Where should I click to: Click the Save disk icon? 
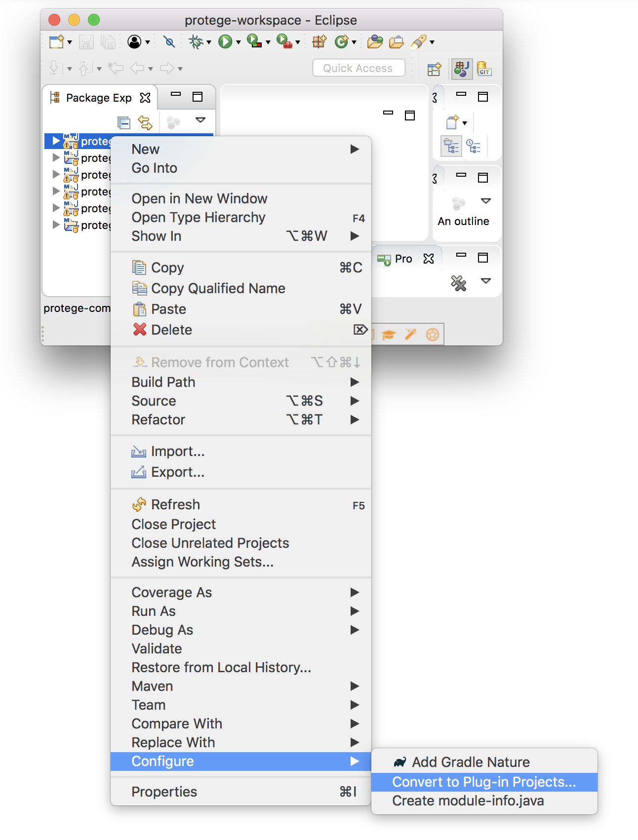click(86, 42)
